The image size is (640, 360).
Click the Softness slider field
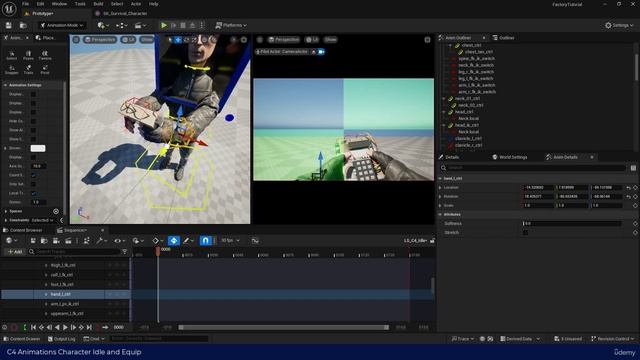click(572, 224)
